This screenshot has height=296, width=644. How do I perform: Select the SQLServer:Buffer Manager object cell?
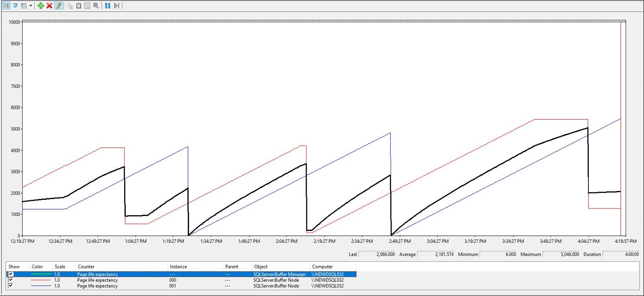coord(280,274)
